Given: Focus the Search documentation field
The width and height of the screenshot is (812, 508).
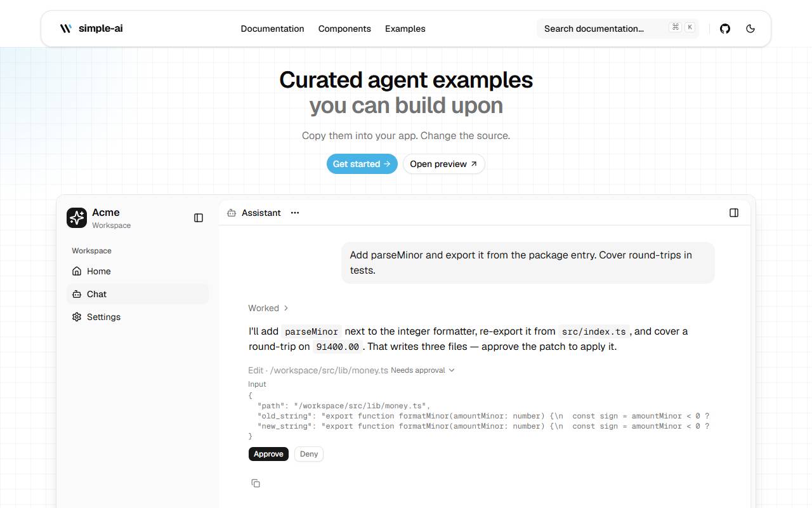Looking at the screenshot, I should (x=618, y=29).
